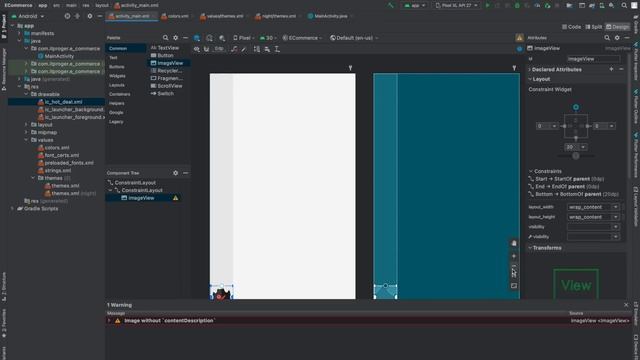The image size is (640, 360).
Task: Open the ECommerce theme dropdown
Action: coord(302,38)
